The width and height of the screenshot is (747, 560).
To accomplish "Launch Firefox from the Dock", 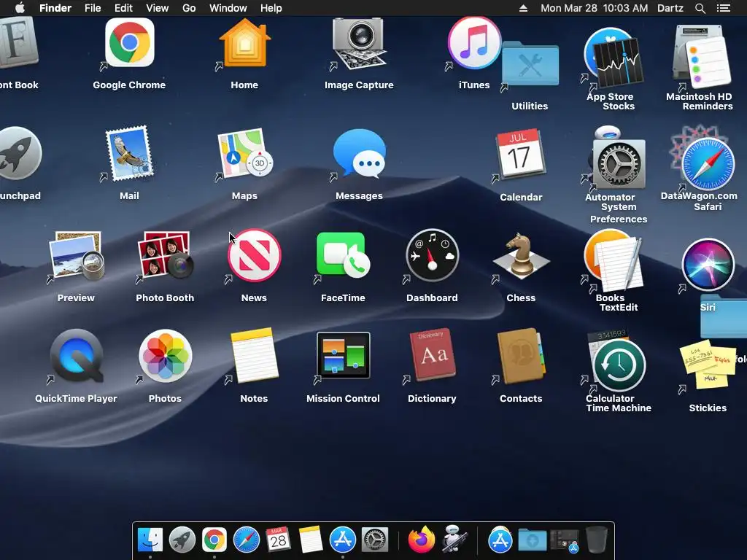I will coord(421,540).
